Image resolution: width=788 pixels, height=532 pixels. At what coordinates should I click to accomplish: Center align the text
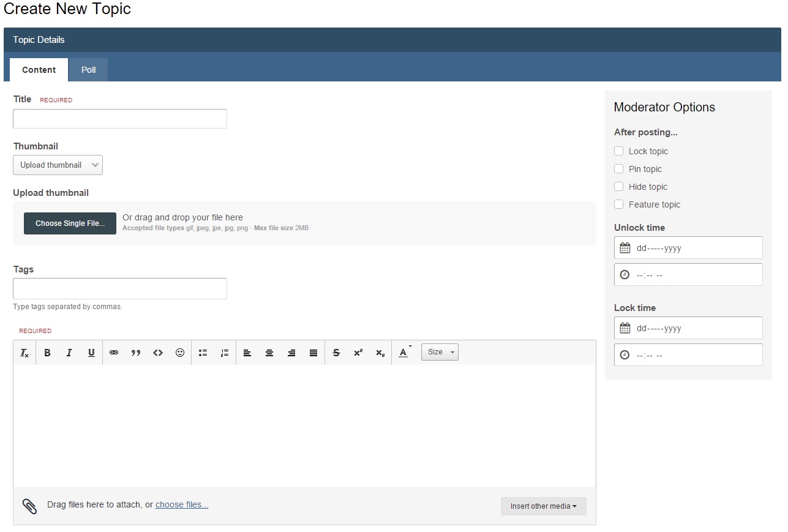point(269,353)
